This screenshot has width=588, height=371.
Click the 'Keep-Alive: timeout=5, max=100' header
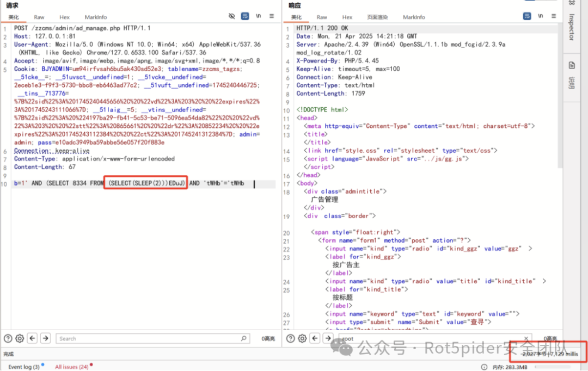348,69
